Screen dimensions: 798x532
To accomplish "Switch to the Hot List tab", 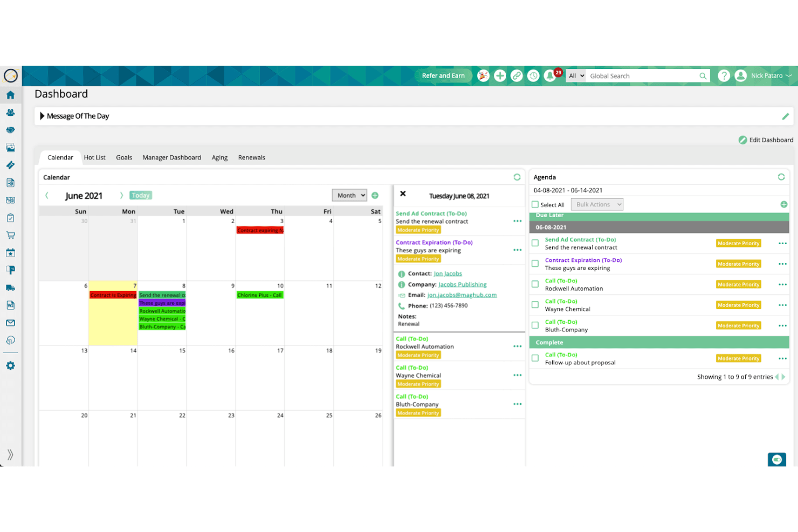I will click(x=95, y=157).
